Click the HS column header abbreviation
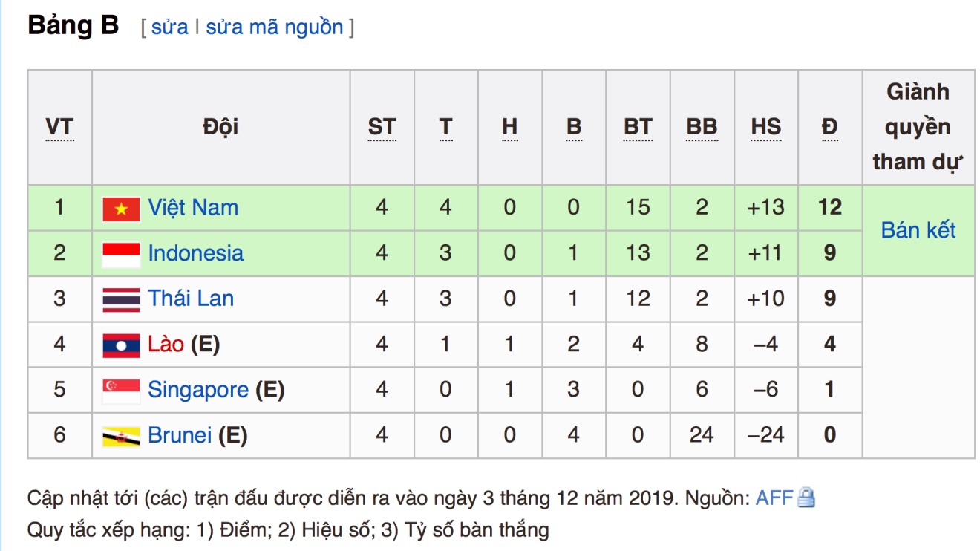Image resolution: width=980 pixels, height=551 pixels. [766, 128]
